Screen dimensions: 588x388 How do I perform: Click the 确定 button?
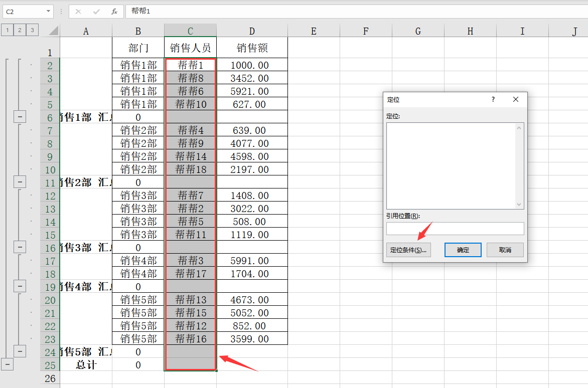[463, 250]
